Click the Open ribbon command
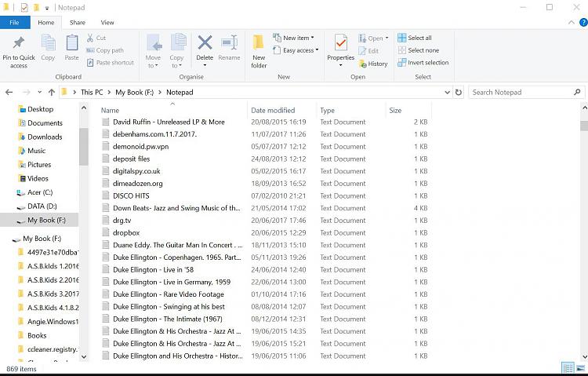The image size is (588, 376). click(373, 38)
